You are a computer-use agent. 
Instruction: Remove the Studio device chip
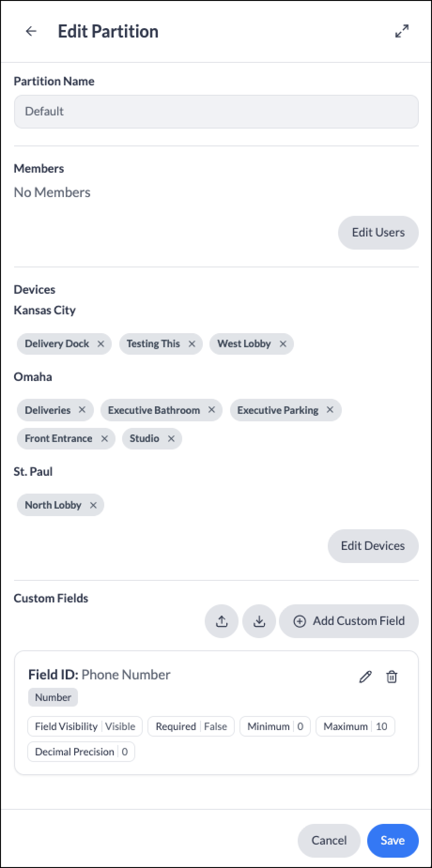(x=171, y=439)
